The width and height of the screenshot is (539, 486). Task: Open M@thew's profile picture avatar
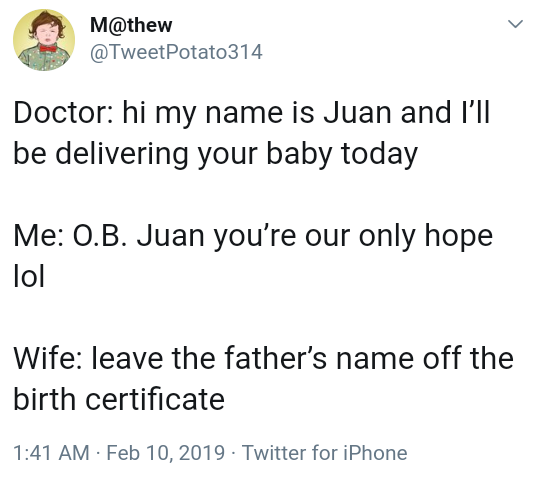tap(44, 40)
